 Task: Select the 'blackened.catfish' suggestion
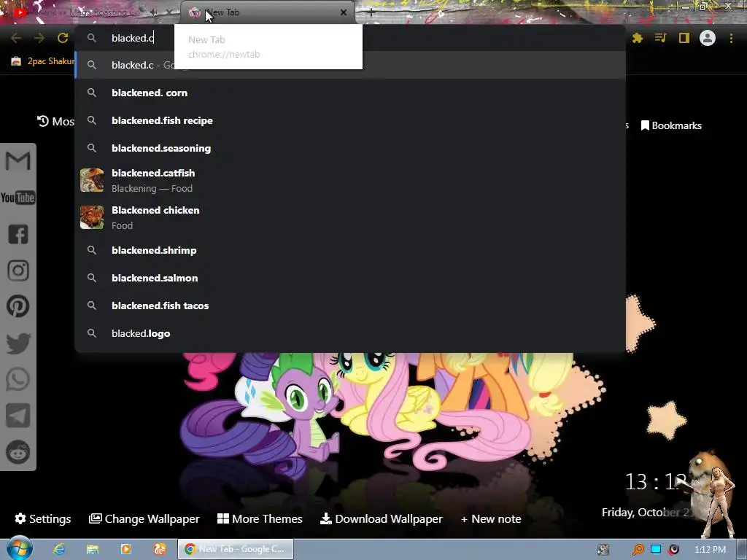coord(350,180)
